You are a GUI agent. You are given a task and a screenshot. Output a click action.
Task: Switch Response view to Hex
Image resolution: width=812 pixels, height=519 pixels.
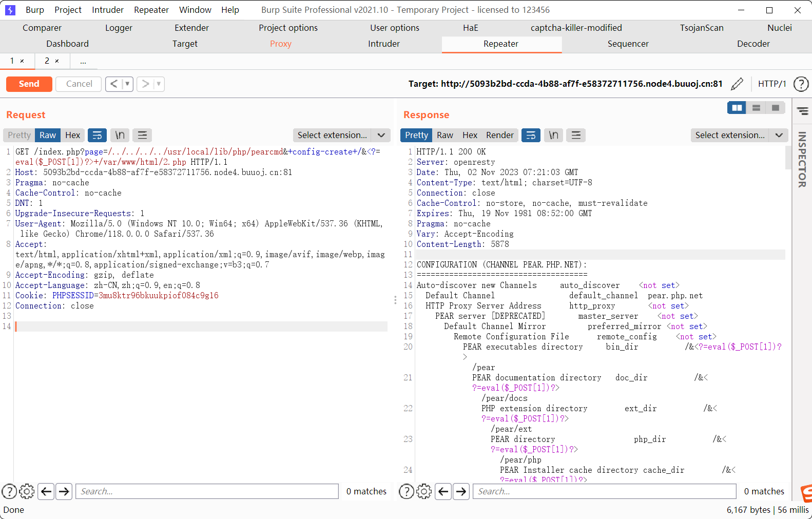[470, 135]
